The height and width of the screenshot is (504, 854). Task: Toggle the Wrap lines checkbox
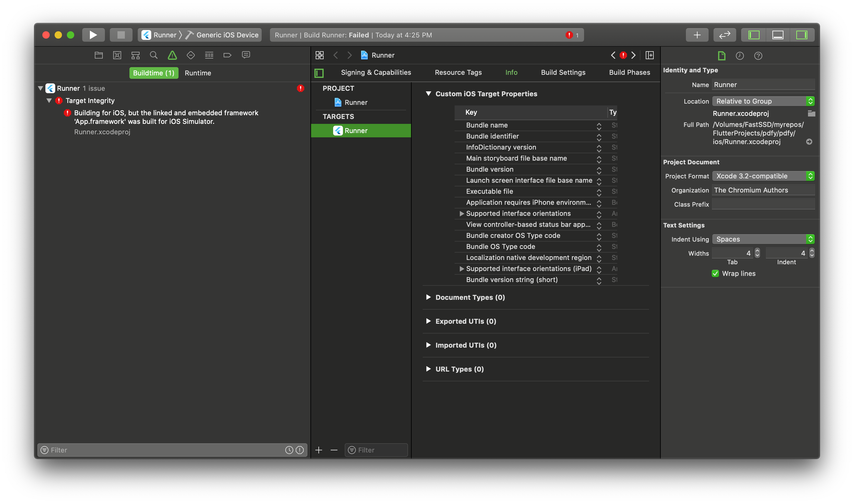(715, 273)
